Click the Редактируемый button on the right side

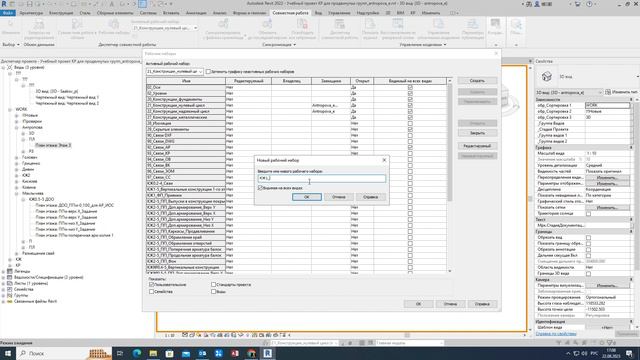(477, 146)
